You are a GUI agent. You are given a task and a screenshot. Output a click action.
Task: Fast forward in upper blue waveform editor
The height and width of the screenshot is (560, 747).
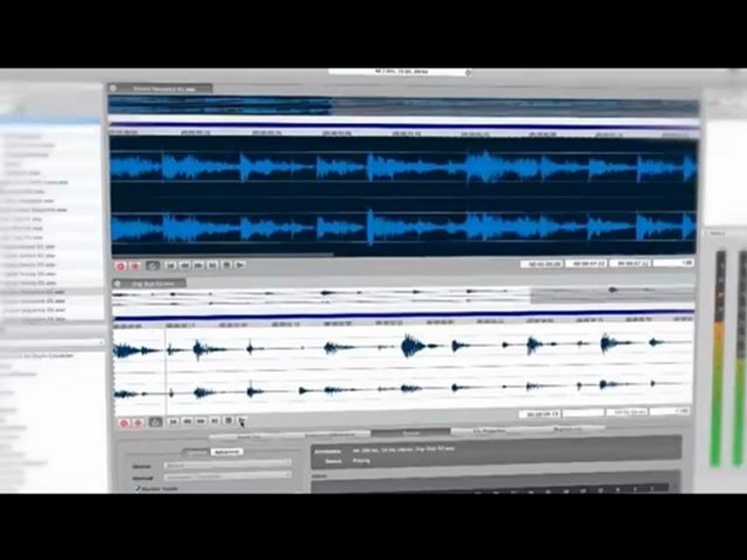tap(198, 265)
